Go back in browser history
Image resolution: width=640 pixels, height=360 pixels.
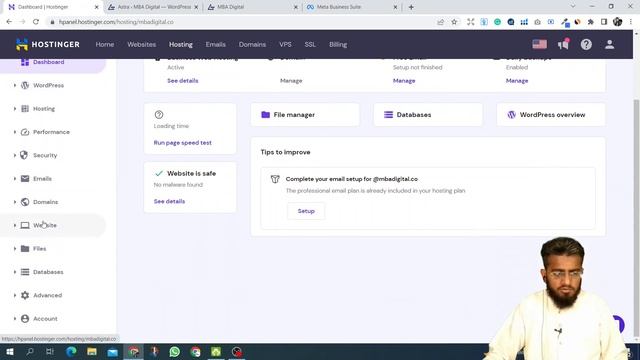[9, 22]
